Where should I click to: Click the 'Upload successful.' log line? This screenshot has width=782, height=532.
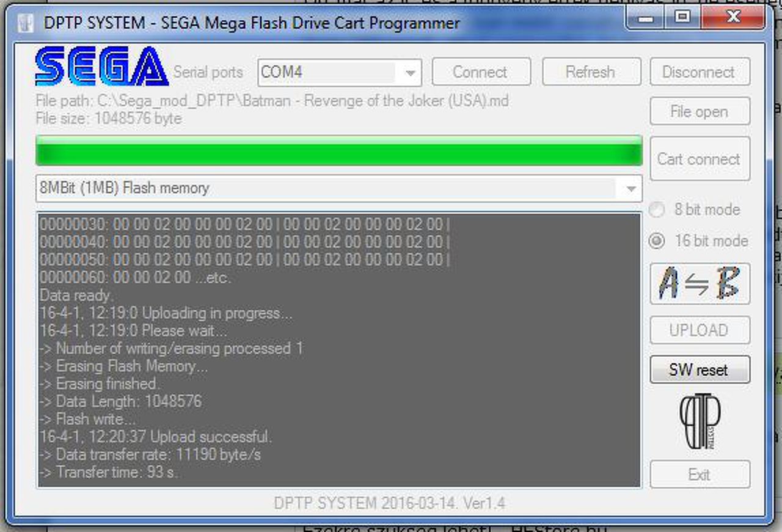(156, 437)
